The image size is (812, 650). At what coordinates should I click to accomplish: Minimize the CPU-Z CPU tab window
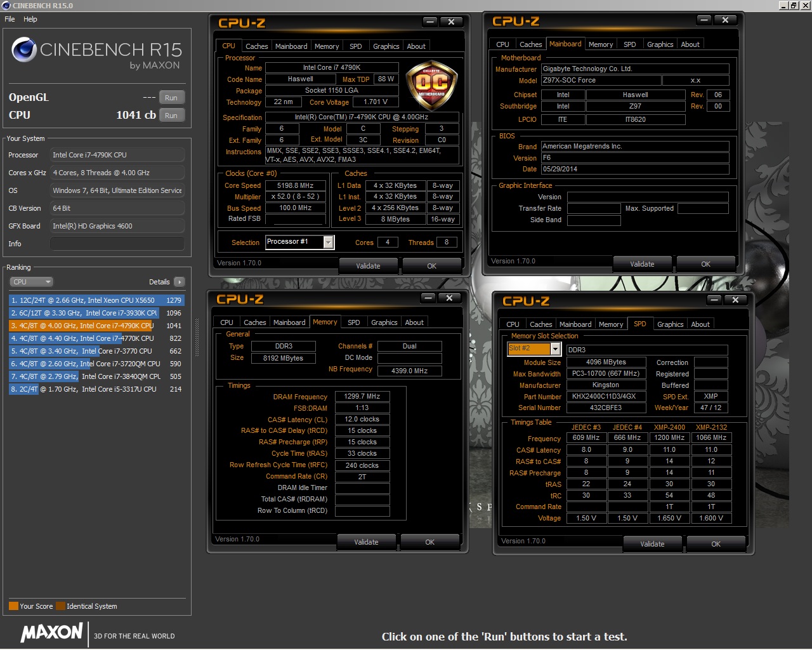coord(429,22)
